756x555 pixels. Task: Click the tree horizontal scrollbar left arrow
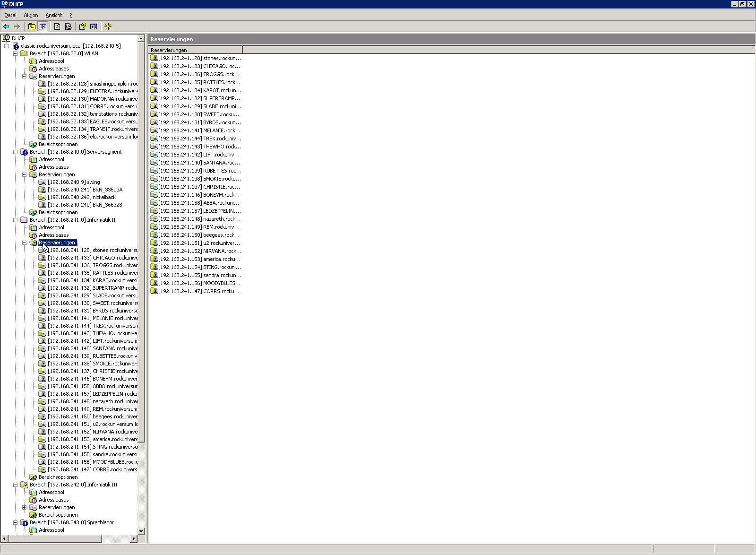(x=4, y=538)
